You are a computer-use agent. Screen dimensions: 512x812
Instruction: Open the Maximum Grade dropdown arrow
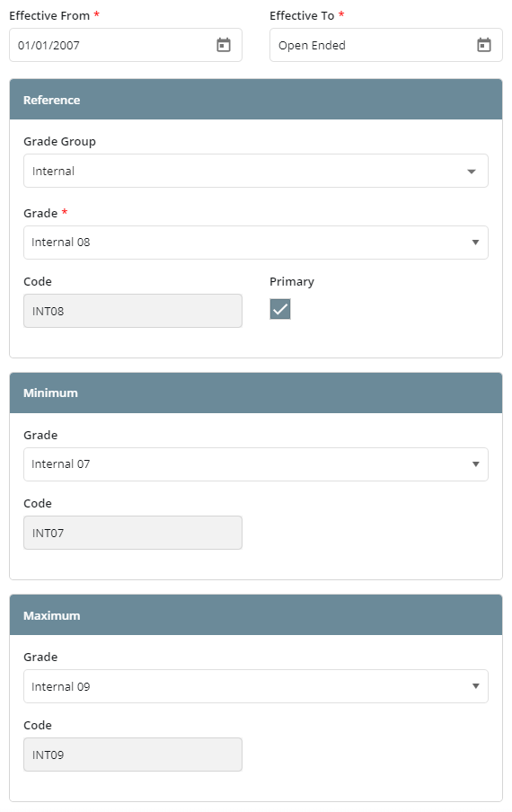(475, 686)
